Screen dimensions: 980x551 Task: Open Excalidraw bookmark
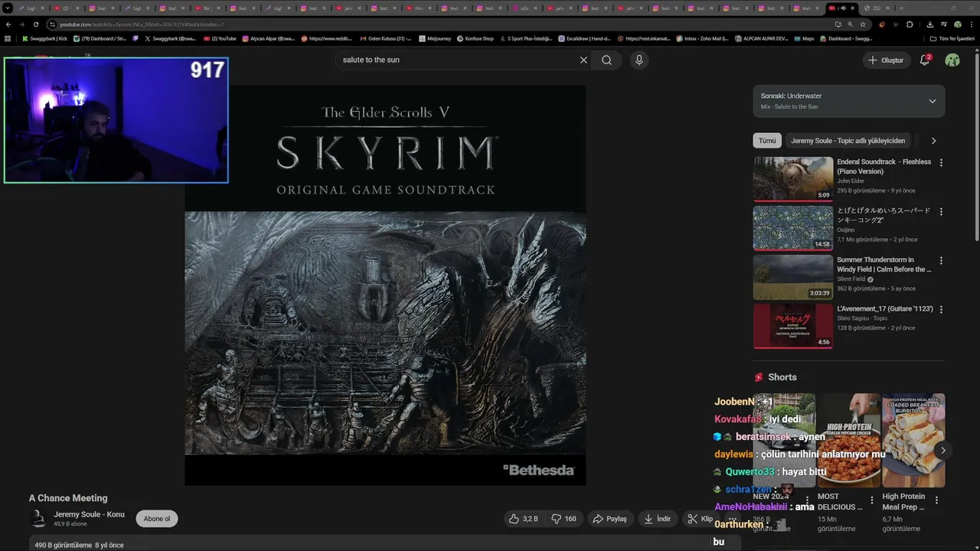pos(584,38)
